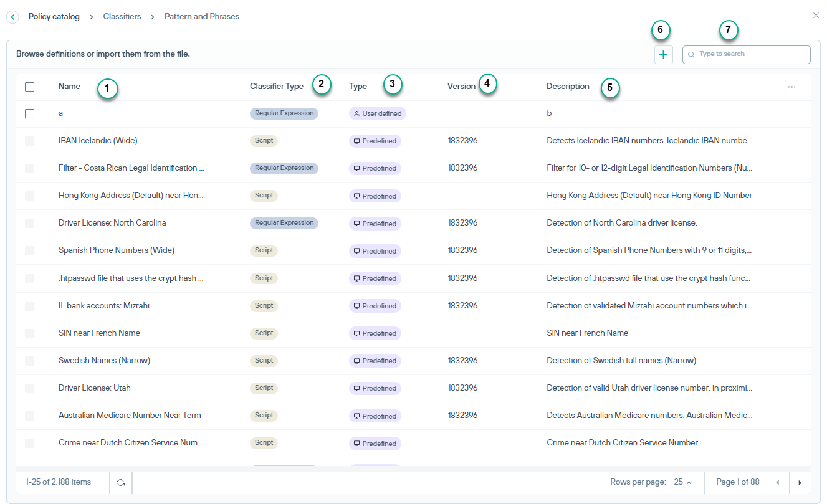
Task: Sort by the Classifier Type column header
Action: pyautogui.click(x=276, y=87)
